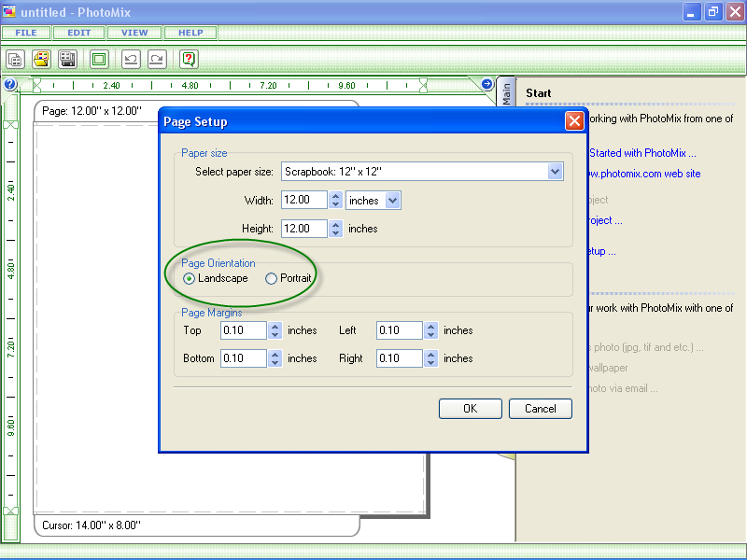Decrease the Width value with the down arrow

pos(336,204)
